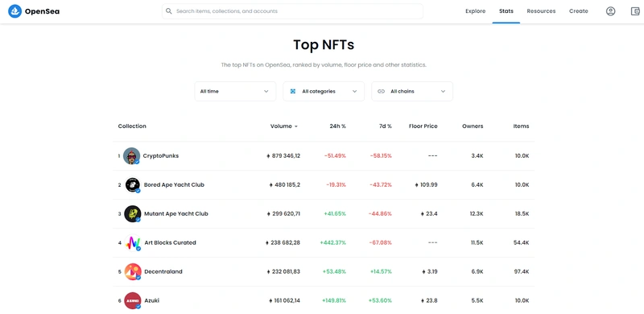This screenshot has width=644, height=314.
Task: Click the categories grid icon
Action: [x=293, y=91]
